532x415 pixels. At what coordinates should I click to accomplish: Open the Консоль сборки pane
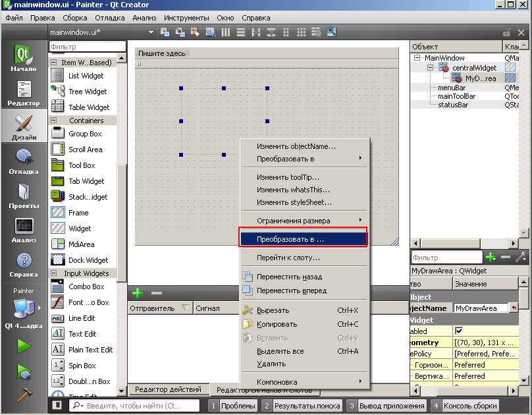pos(465,406)
